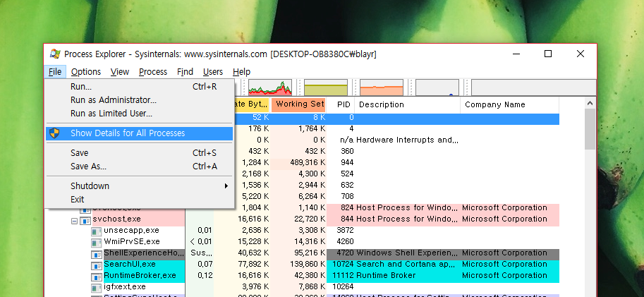The image size is (644, 297).
Task: Close the open File menu via File
Action: coord(55,72)
